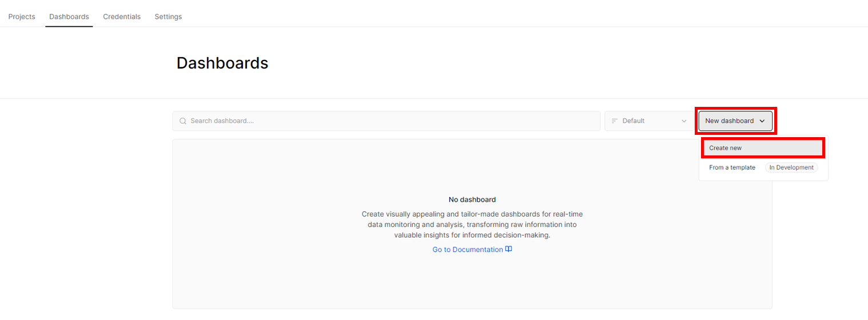Switch to the Credentials tab
Viewport: 868px width, 320px height.
pos(122,17)
